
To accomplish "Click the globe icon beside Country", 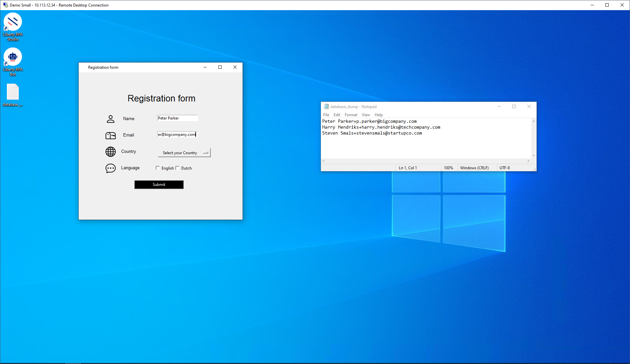I will click(110, 152).
